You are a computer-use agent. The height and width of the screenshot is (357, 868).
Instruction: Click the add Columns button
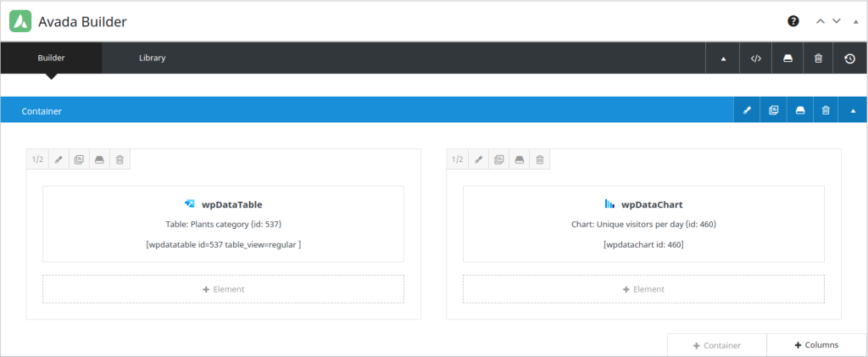(x=816, y=345)
